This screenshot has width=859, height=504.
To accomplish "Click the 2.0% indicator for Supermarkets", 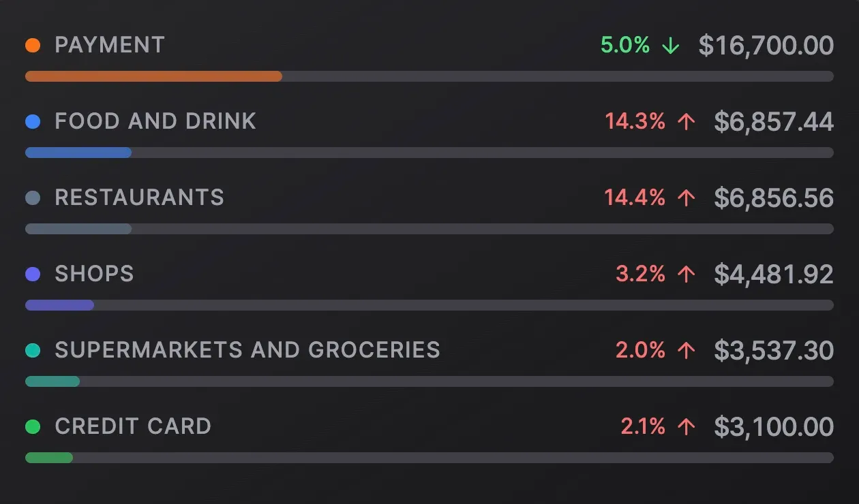I will point(642,350).
